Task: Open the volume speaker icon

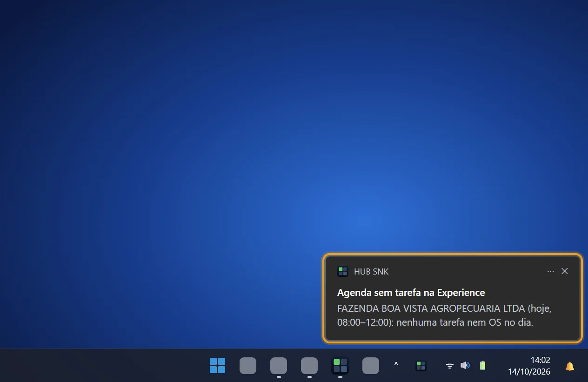Action: pos(465,365)
